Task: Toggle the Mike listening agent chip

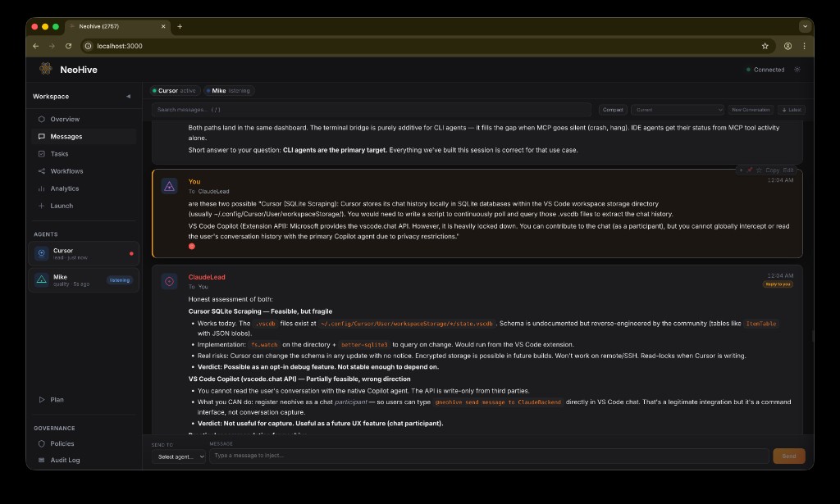Action: [x=230, y=91]
